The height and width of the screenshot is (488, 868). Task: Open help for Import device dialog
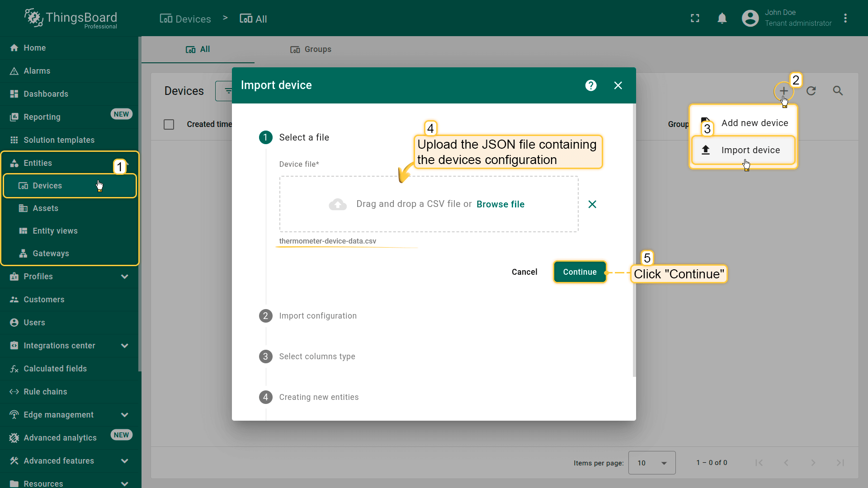click(x=591, y=85)
